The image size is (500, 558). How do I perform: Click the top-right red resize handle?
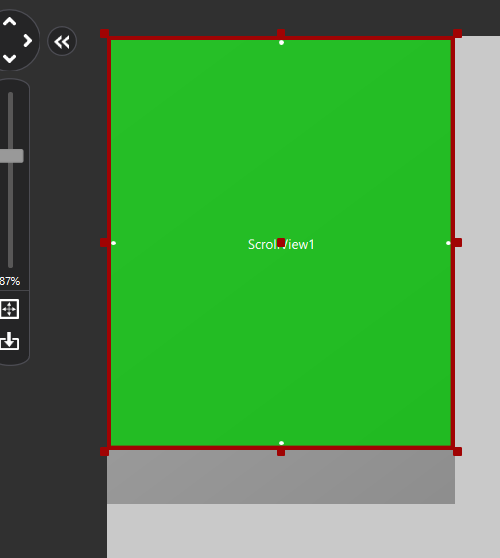coord(458,33)
